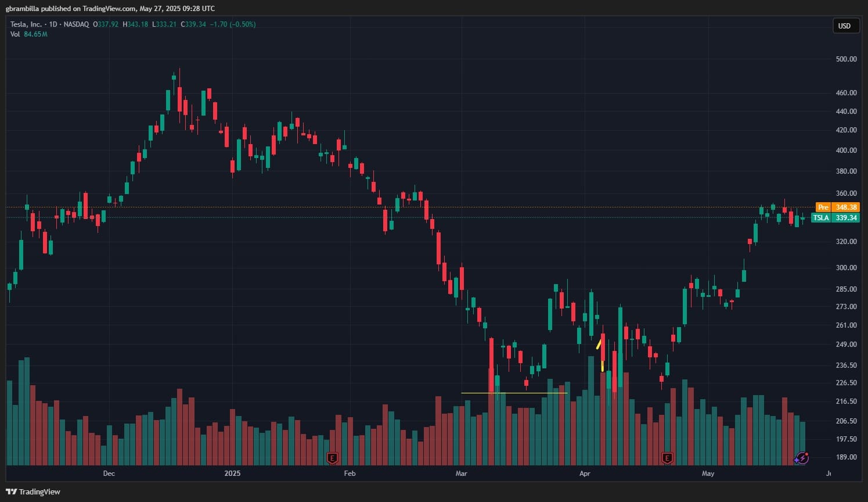The image size is (868, 502).
Task: Click the May label on the time axis
Action: tap(708, 474)
